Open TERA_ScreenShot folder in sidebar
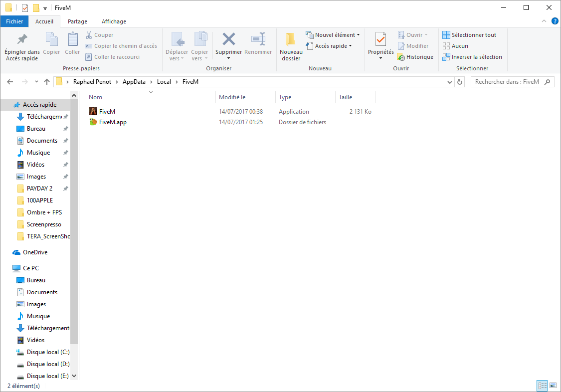The width and height of the screenshot is (561, 392). 43,236
